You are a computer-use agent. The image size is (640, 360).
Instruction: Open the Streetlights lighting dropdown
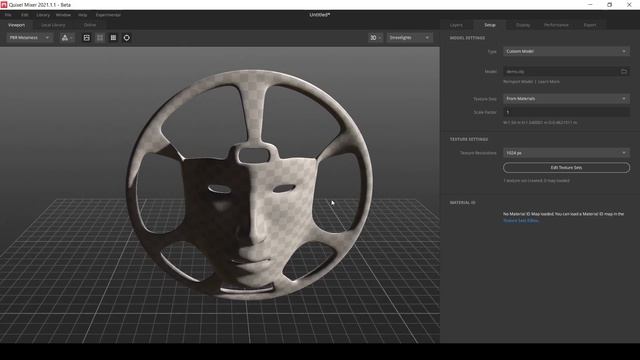[409, 38]
